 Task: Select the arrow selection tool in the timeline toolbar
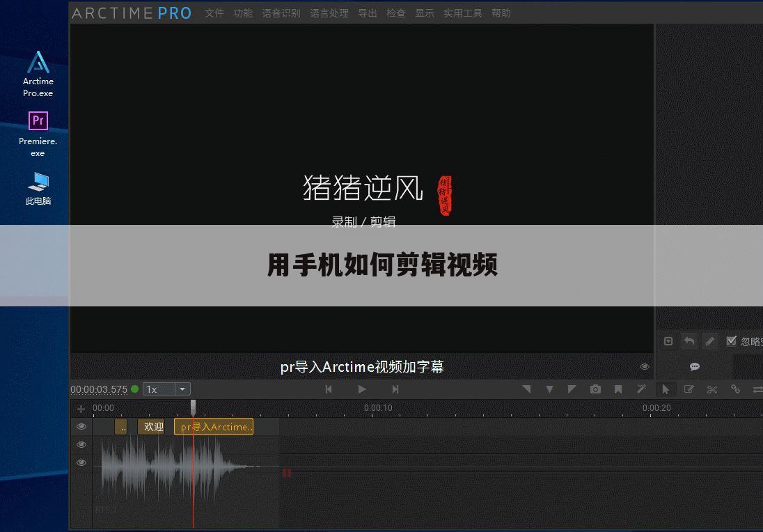click(666, 389)
